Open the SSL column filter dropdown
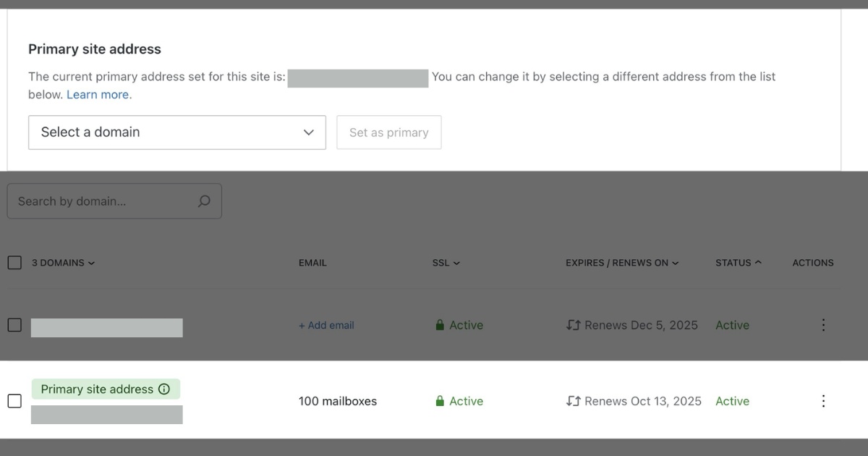868x456 pixels. point(456,263)
